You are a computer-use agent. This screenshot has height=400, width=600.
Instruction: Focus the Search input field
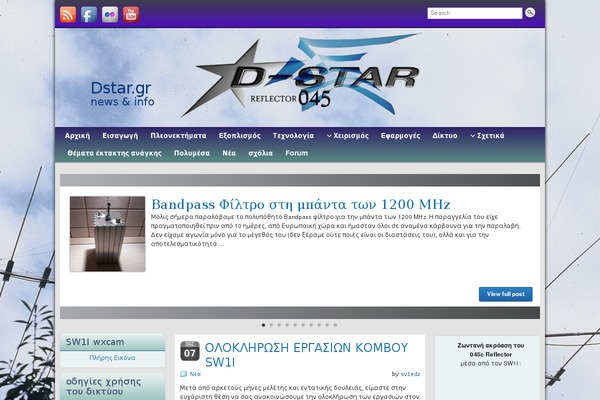(474, 13)
